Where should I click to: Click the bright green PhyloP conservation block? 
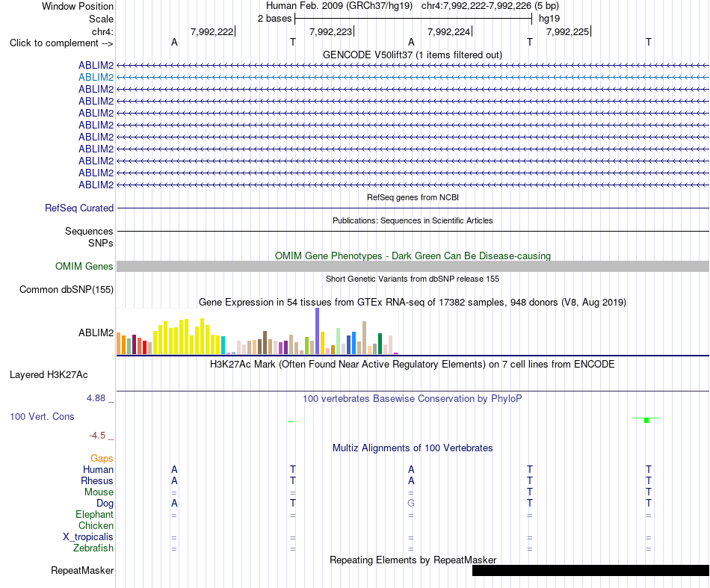(x=646, y=420)
